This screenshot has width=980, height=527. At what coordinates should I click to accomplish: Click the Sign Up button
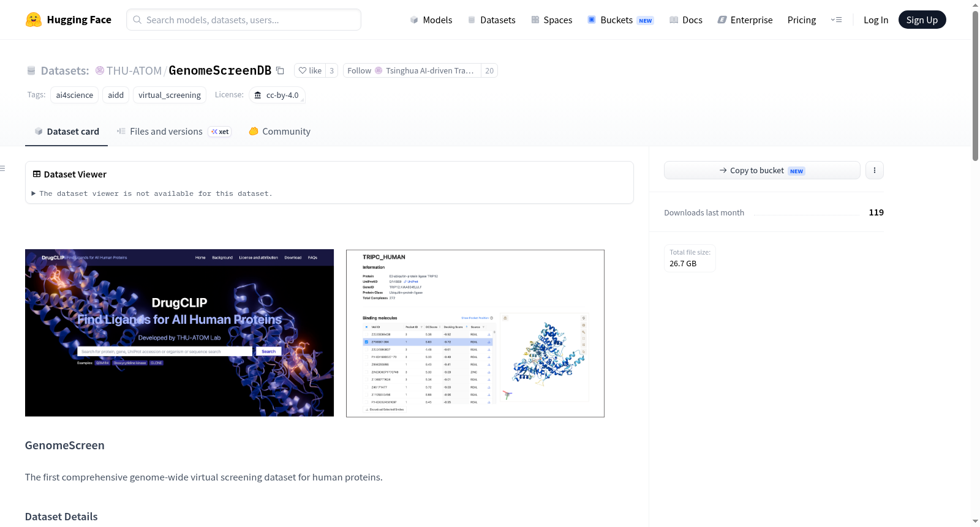point(922,20)
